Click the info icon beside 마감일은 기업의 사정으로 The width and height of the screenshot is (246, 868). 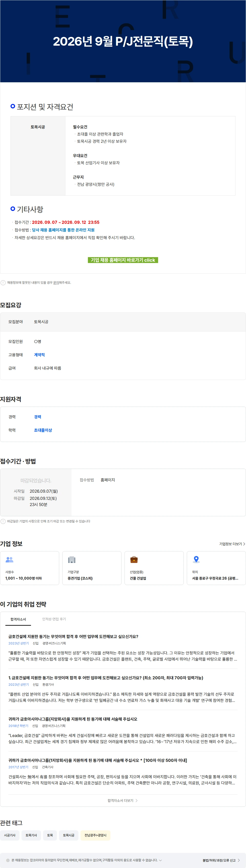(3, 521)
